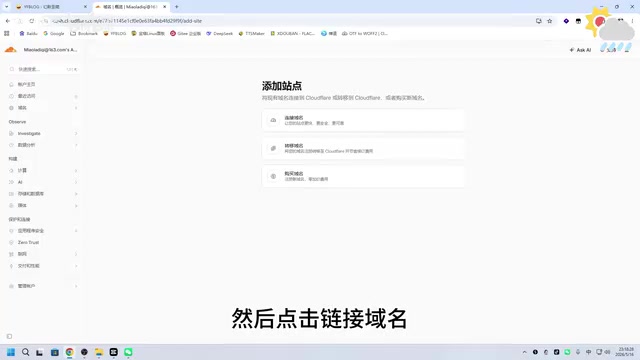Reload the page with the refresh icon
The image size is (640, 360).
click(31, 21)
